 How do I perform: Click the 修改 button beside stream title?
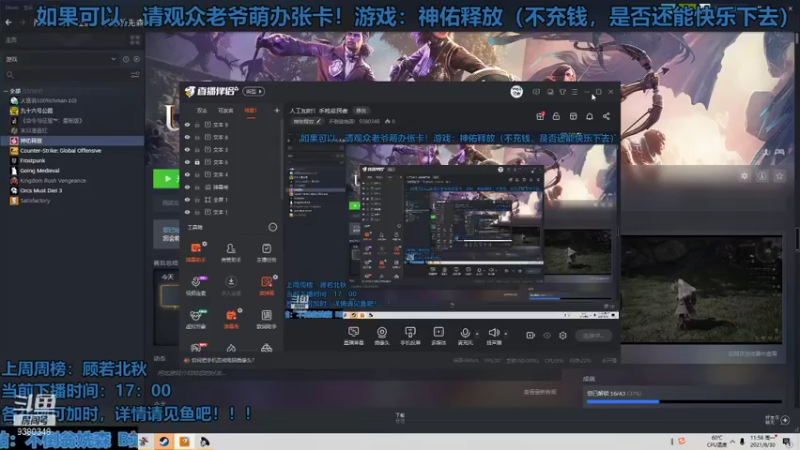(x=361, y=111)
